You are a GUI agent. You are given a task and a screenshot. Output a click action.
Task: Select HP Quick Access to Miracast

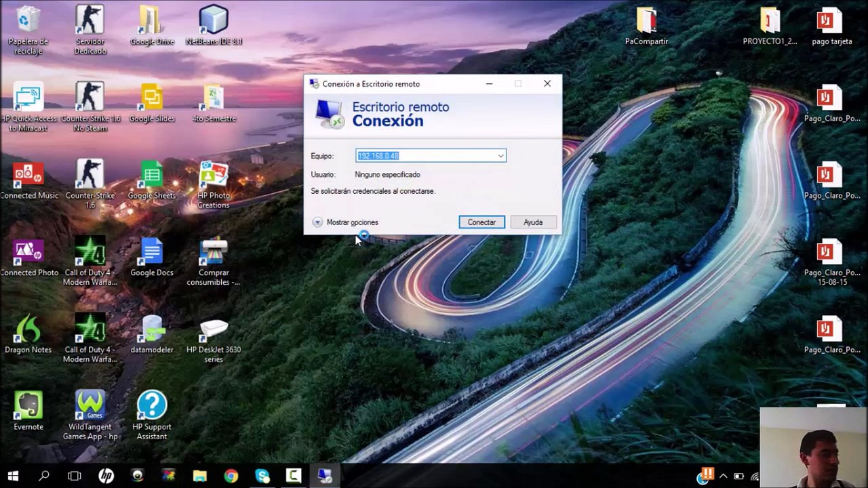click(x=28, y=107)
